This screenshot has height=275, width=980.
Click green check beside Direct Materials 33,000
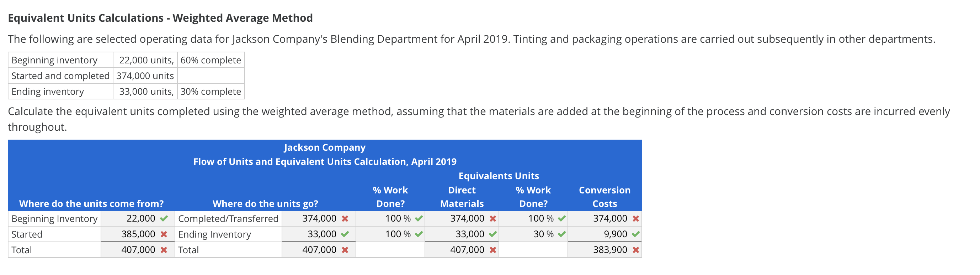pos(492,234)
